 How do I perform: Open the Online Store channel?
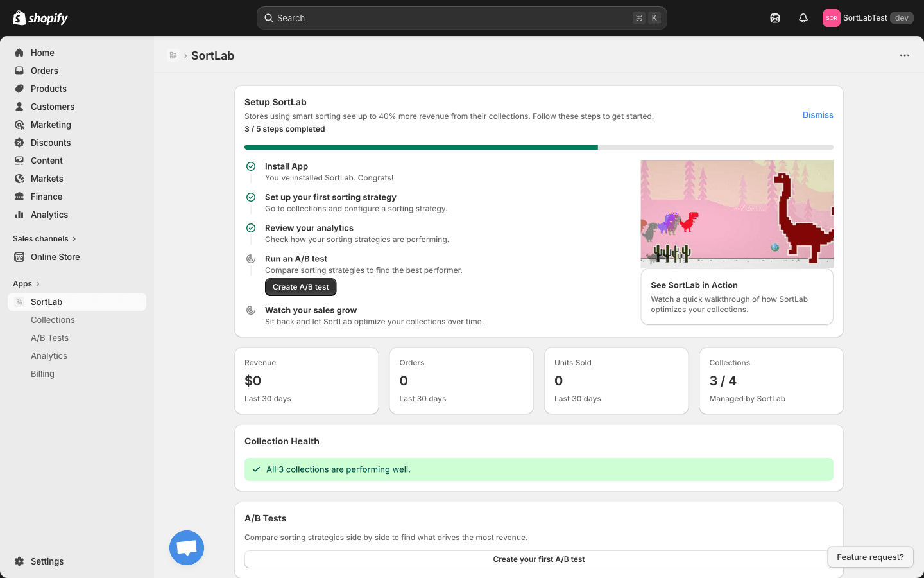(19, 257)
